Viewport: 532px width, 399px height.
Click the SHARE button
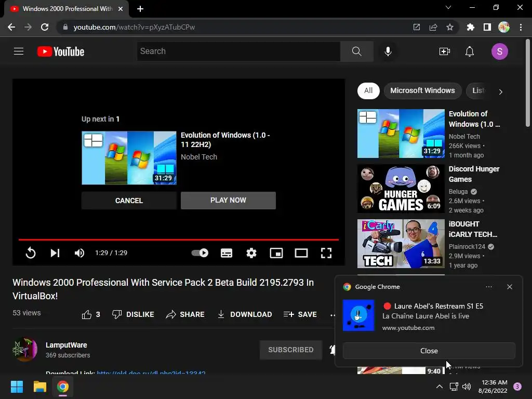[x=185, y=314]
